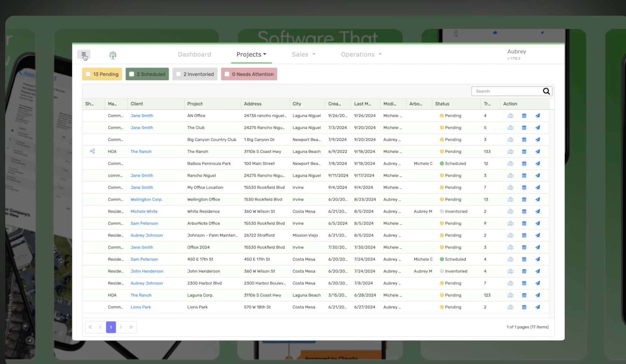Click the 1530 Rockfield Blvd address cell
Image resolution: width=626 pixels, height=364 pixels.
click(263, 200)
